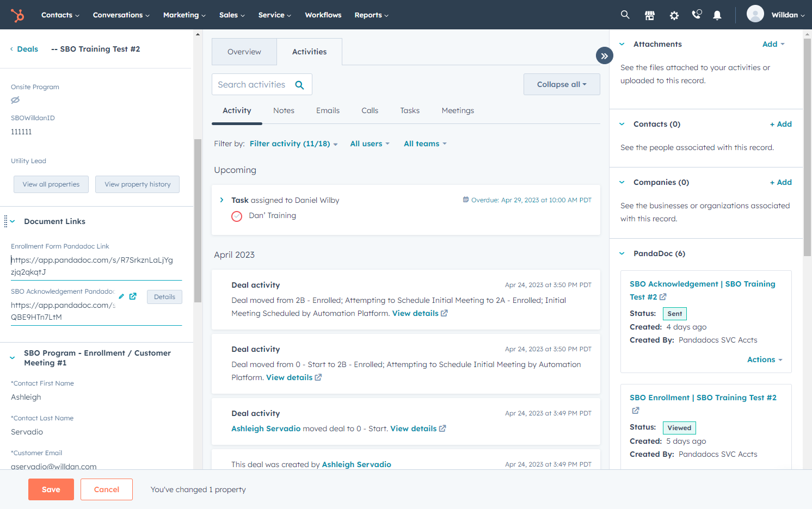The image size is (812, 509).
Task: Click the left sidebar vertical scrollbar
Action: 198,220
